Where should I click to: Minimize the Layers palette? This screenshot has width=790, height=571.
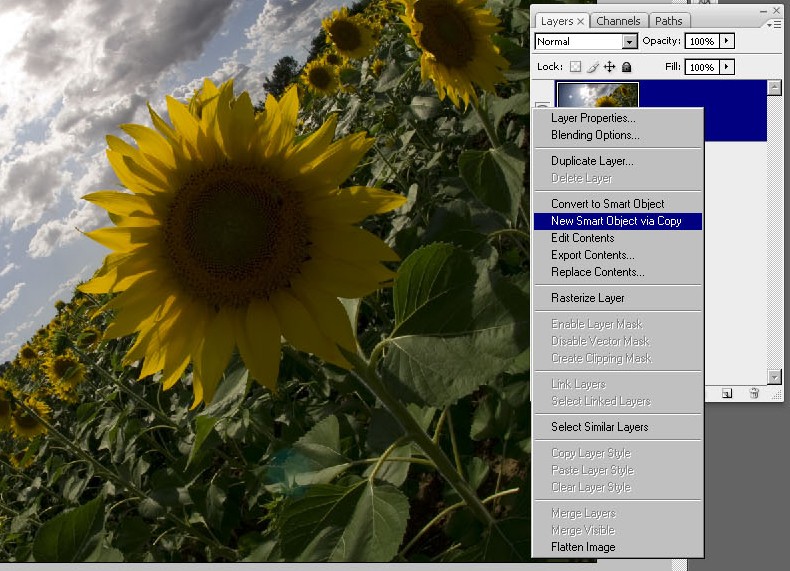(x=763, y=11)
